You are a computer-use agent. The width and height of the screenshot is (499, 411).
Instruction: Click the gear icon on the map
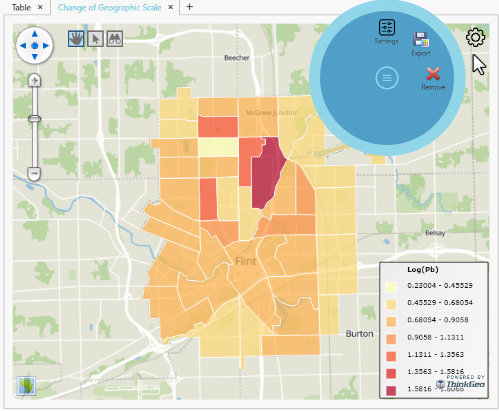click(x=475, y=37)
